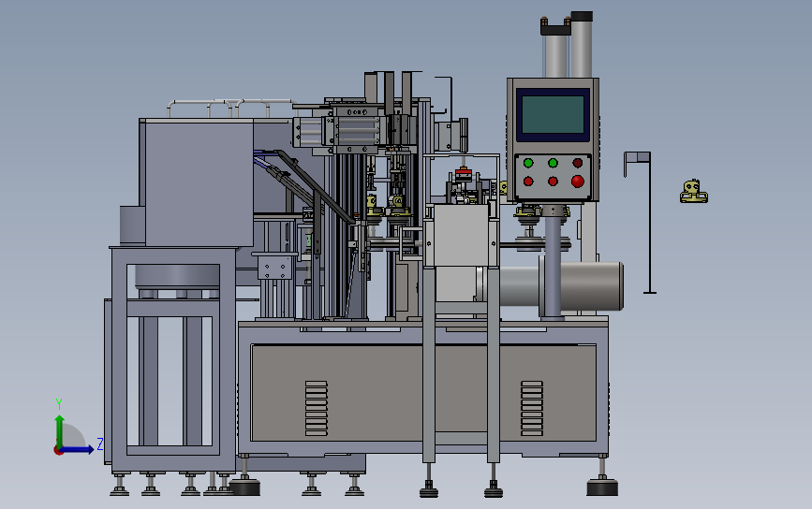Select the touchscreen display on the control panel

coord(553,114)
